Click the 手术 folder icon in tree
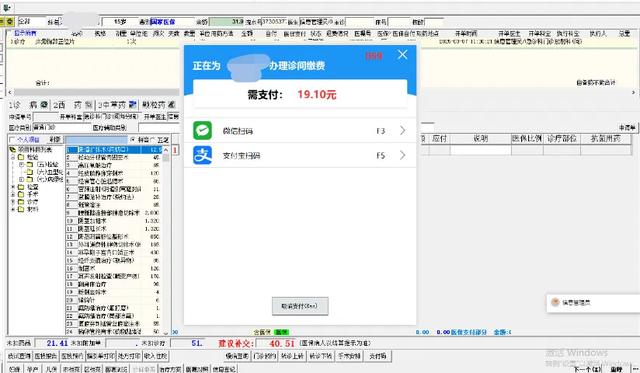 [x=21, y=195]
